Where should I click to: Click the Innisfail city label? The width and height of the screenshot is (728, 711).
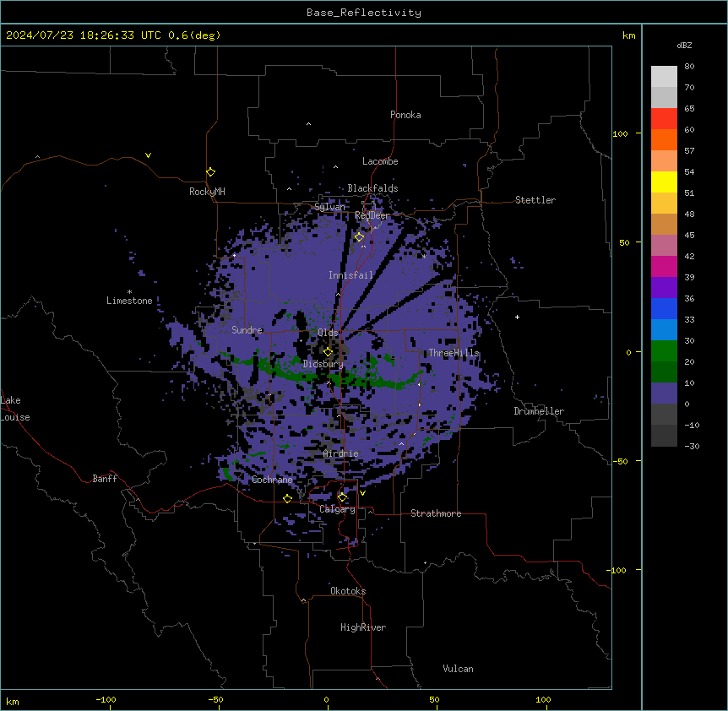pos(350,275)
